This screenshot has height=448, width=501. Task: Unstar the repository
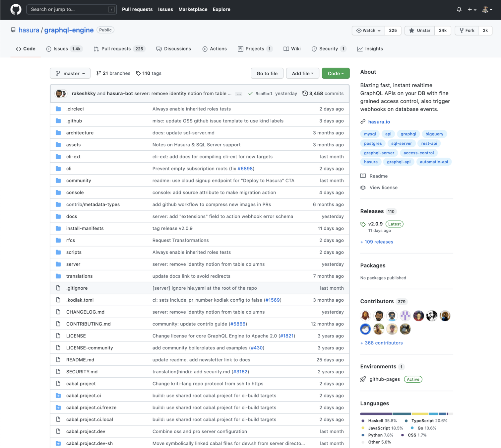pyautogui.click(x=420, y=31)
